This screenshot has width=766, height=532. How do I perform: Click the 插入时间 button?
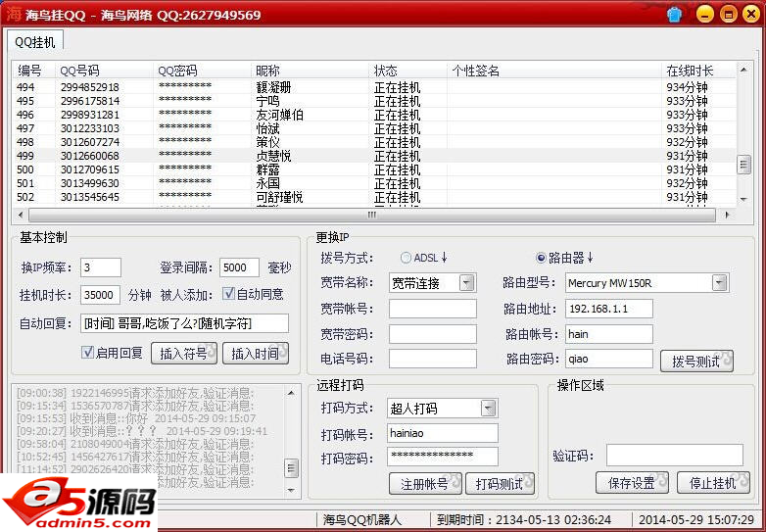click(x=256, y=354)
